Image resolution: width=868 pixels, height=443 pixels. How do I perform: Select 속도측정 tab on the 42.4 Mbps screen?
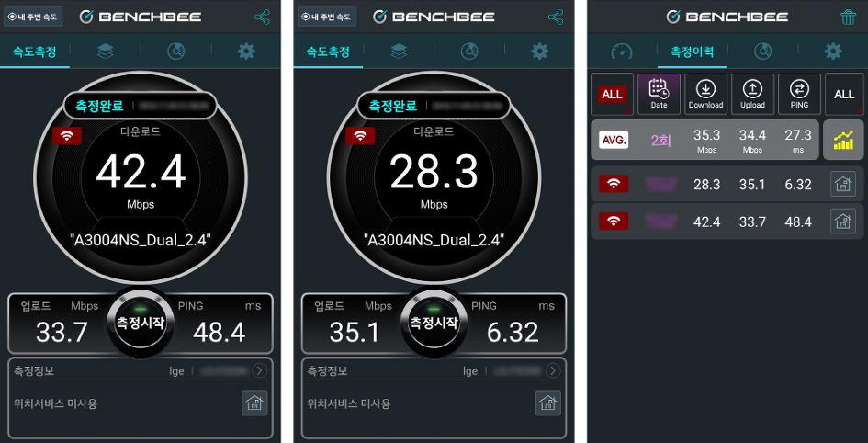point(35,52)
